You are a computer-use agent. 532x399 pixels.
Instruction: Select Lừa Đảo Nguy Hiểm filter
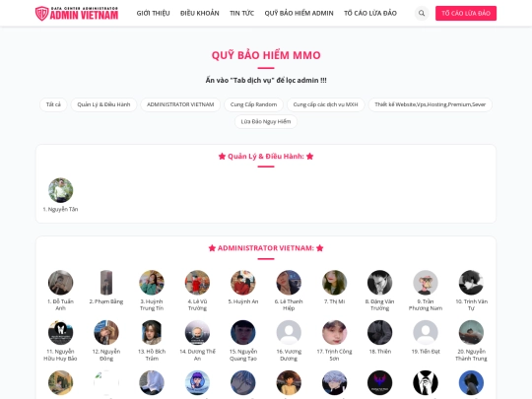click(x=266, y=122)
